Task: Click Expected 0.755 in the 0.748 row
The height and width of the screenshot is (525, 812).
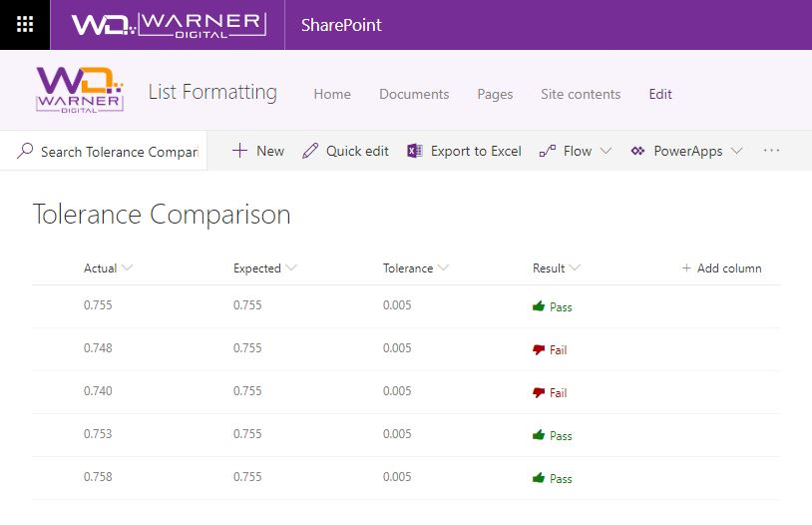Action: click(x=247, y=347)
